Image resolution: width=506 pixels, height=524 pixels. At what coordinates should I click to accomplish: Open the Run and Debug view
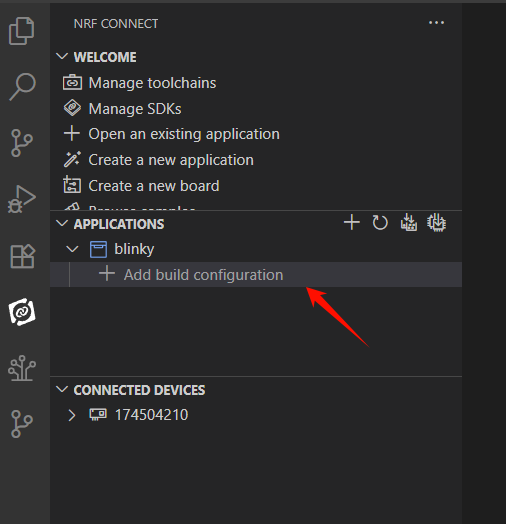point(22,199)
